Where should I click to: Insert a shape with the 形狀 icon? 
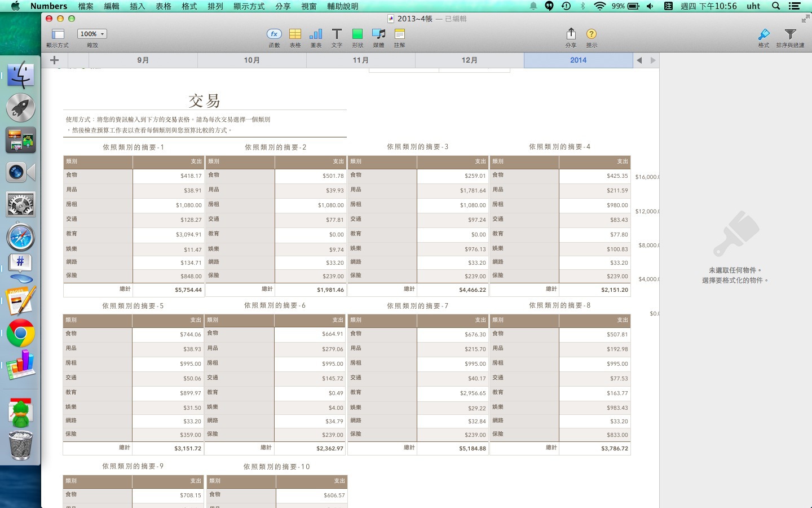[x=358, y=34]
